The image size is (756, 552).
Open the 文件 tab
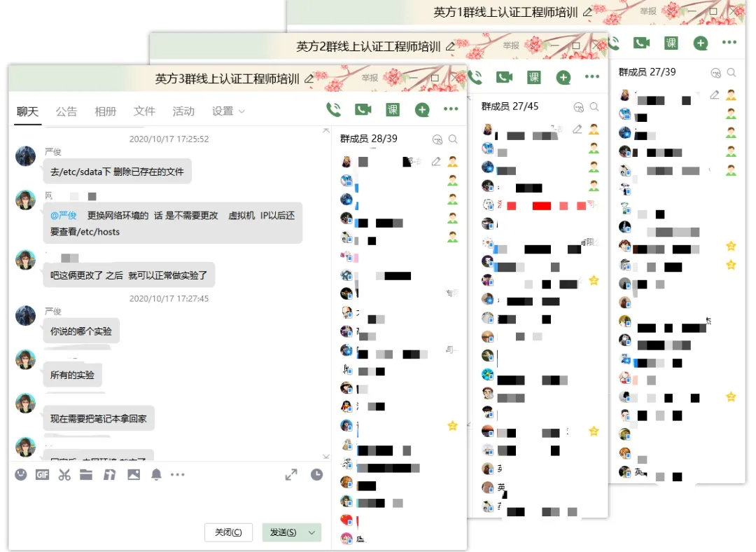tap(144, 111)
